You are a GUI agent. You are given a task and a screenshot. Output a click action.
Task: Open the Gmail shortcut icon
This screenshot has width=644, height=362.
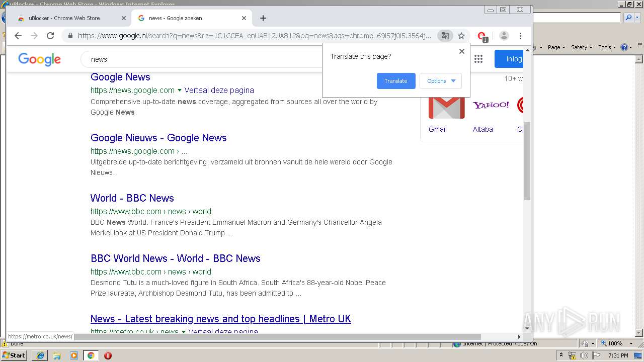[446, 107]
